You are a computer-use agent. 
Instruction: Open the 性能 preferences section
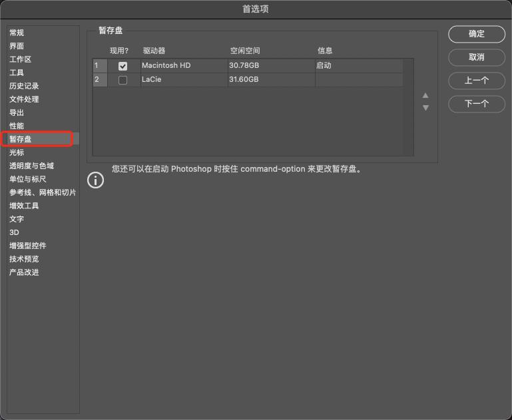[x=17, y=126]
